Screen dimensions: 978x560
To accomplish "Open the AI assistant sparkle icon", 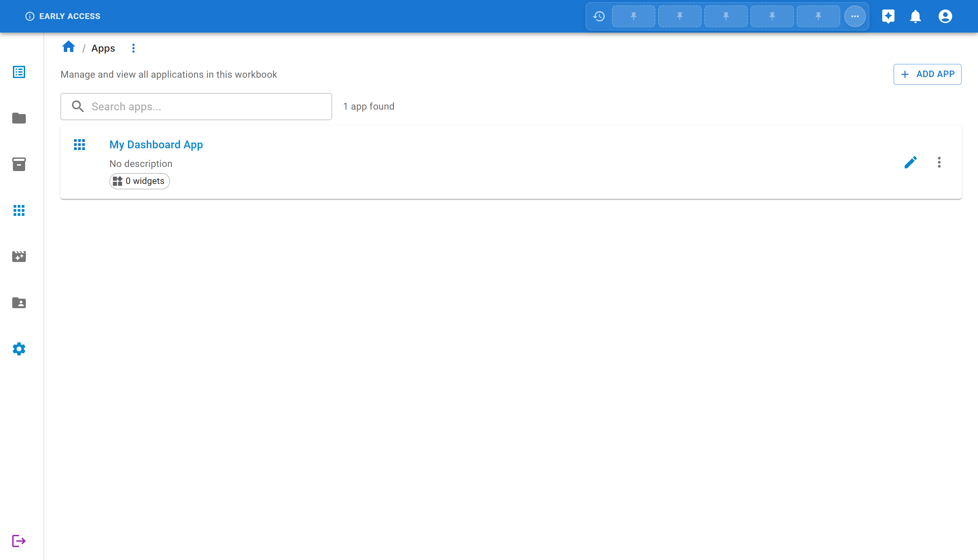I will click(888, 16).
